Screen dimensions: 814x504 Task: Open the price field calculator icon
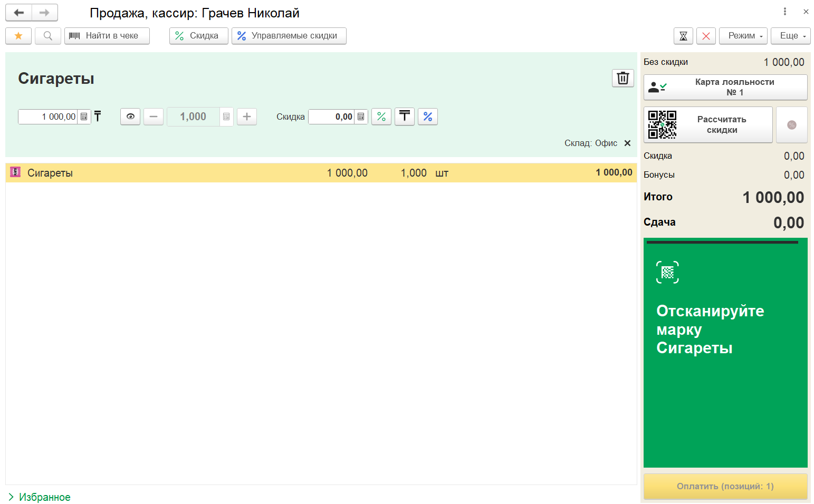(84, 117)
